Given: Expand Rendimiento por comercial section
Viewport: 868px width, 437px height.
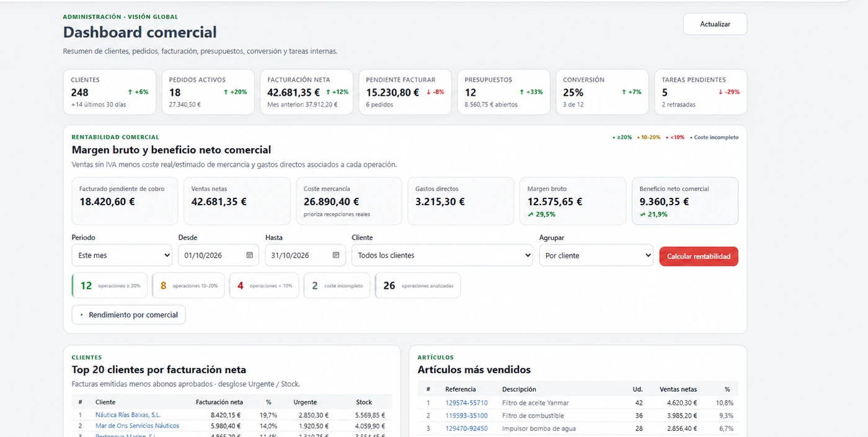Looking at the screenshot, I should click(128, 315).
